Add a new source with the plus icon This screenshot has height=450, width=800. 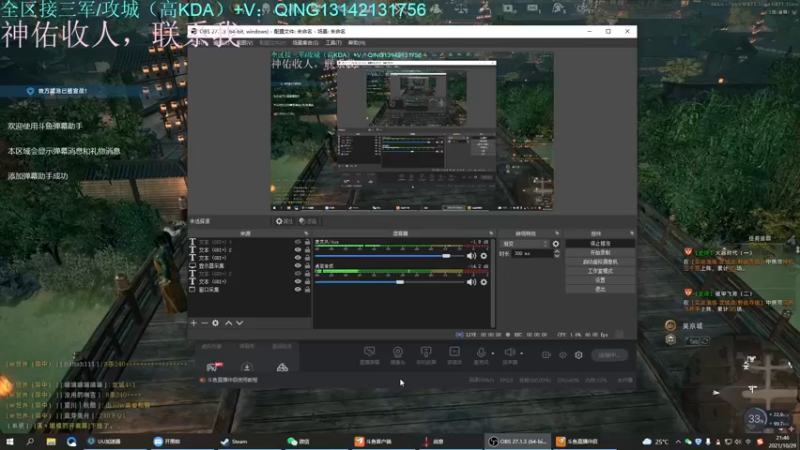pos(193,323)
